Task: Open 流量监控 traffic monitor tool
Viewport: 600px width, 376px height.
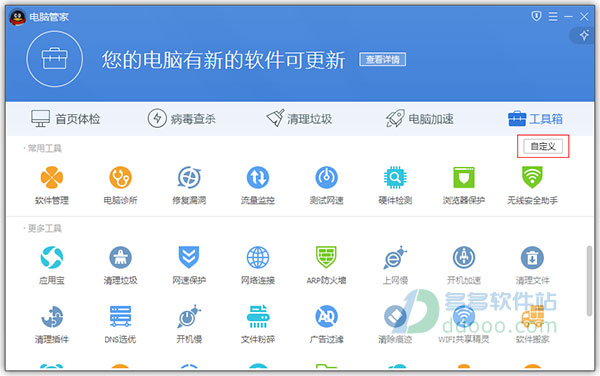Action: 258,185
